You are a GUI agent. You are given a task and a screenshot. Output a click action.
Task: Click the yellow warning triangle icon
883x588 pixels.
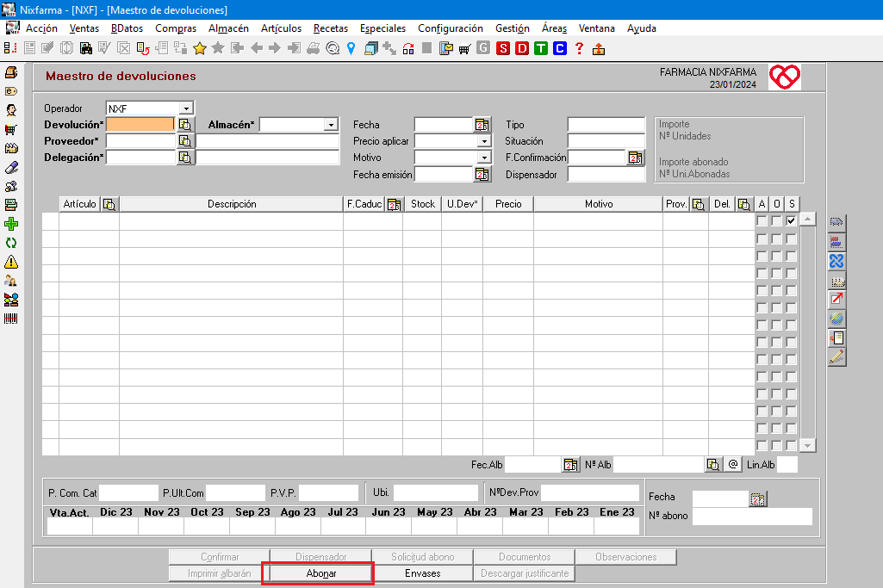(11, 262)
